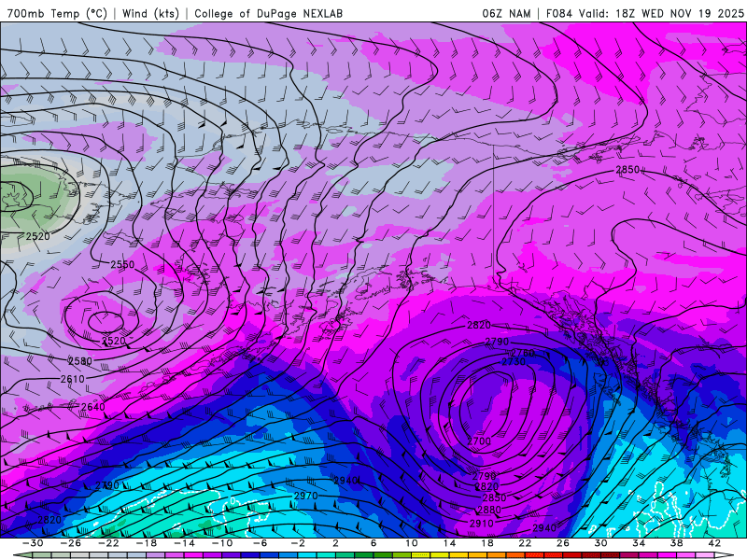Click the -14 value on the temperature scale
This screenshot has width=747, height=560.
(x=184, y=543)
